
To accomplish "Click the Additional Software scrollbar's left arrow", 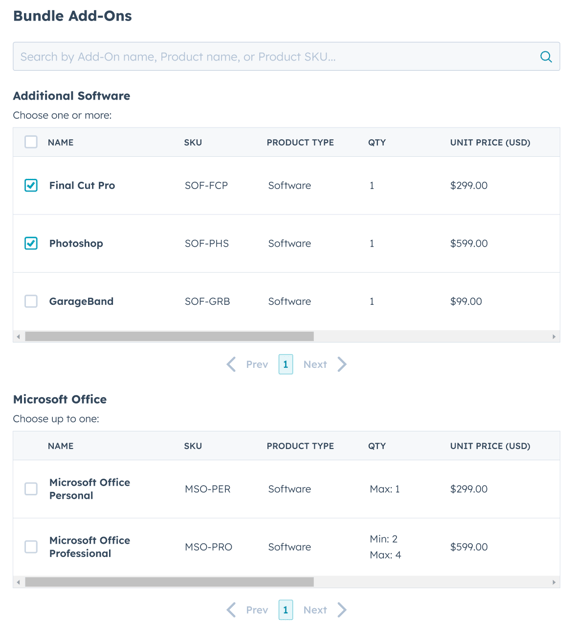I will (18, 336).
